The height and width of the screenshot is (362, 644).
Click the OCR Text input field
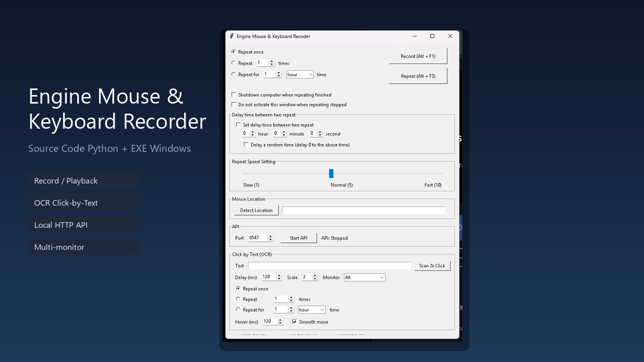click(330, 265)
